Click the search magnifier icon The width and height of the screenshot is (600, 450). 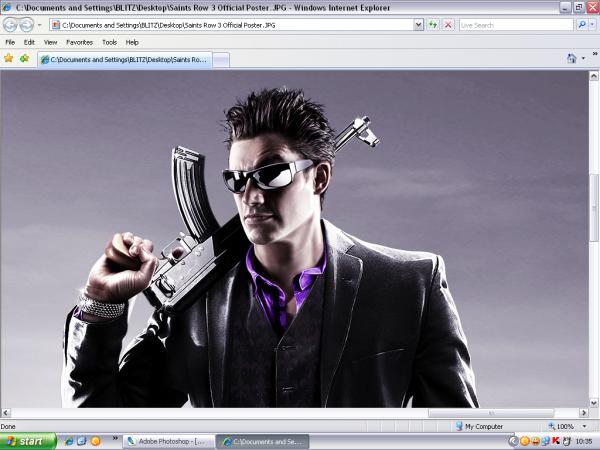tap(582, 24)
